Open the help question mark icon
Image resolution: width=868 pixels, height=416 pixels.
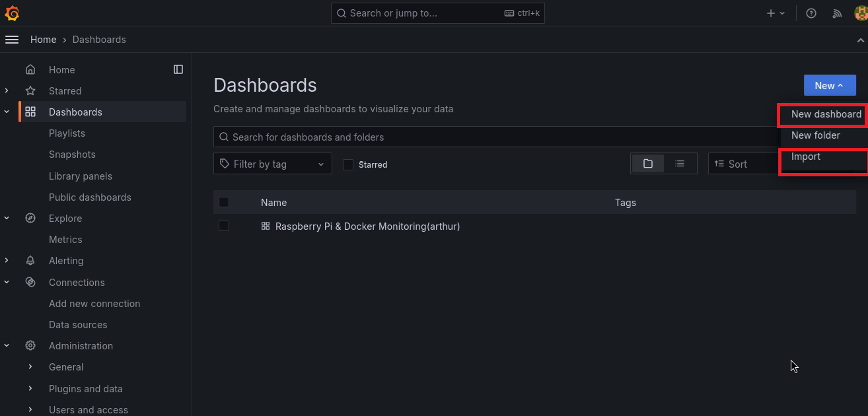812,13
